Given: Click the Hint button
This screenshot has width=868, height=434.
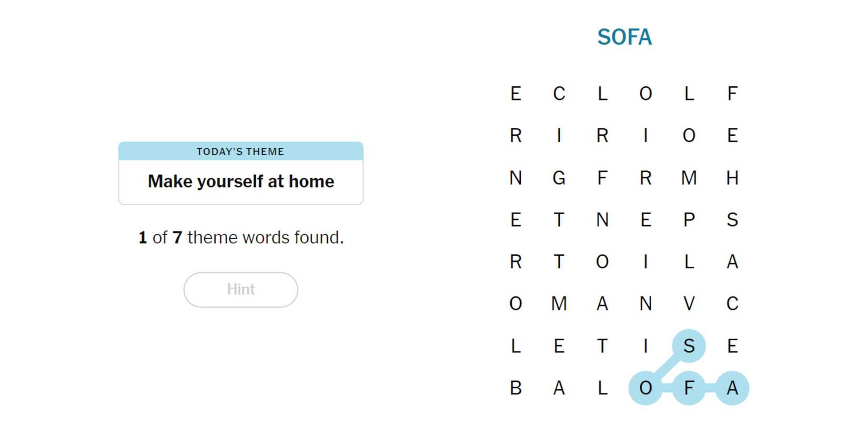Looking at the screenshot, I should (241, 289).
